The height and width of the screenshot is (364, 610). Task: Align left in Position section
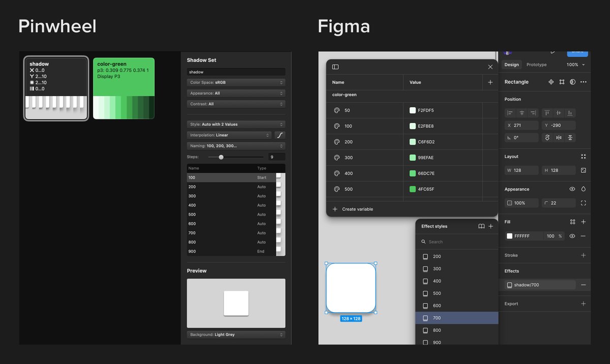pos(510,112)
